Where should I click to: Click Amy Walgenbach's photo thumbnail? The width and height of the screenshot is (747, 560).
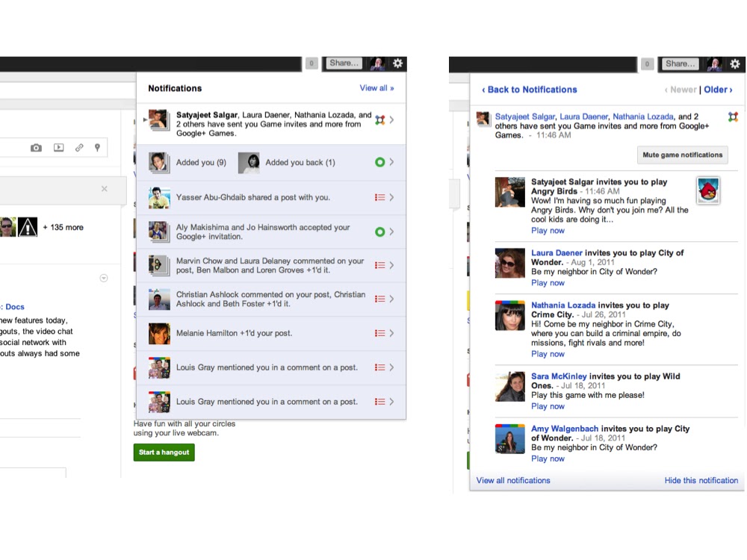509,438
